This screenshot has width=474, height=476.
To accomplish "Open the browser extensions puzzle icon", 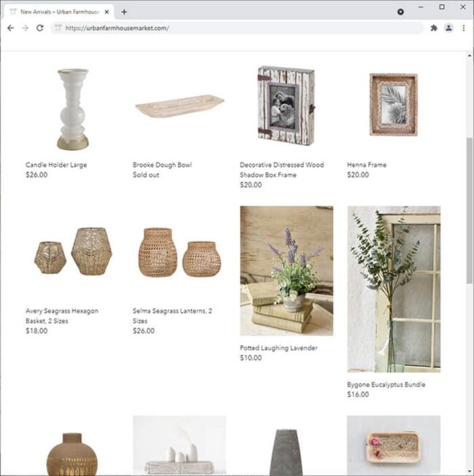I will (434, 28).
